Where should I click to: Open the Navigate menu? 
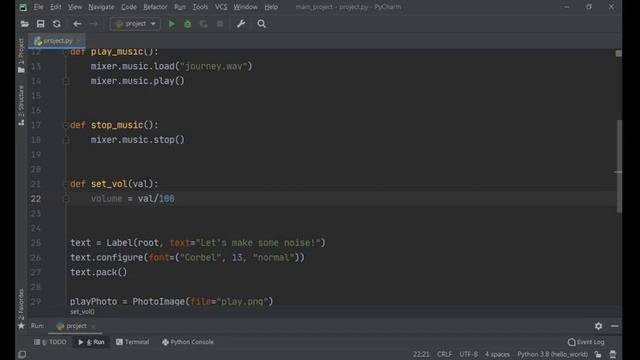[101, 7]
